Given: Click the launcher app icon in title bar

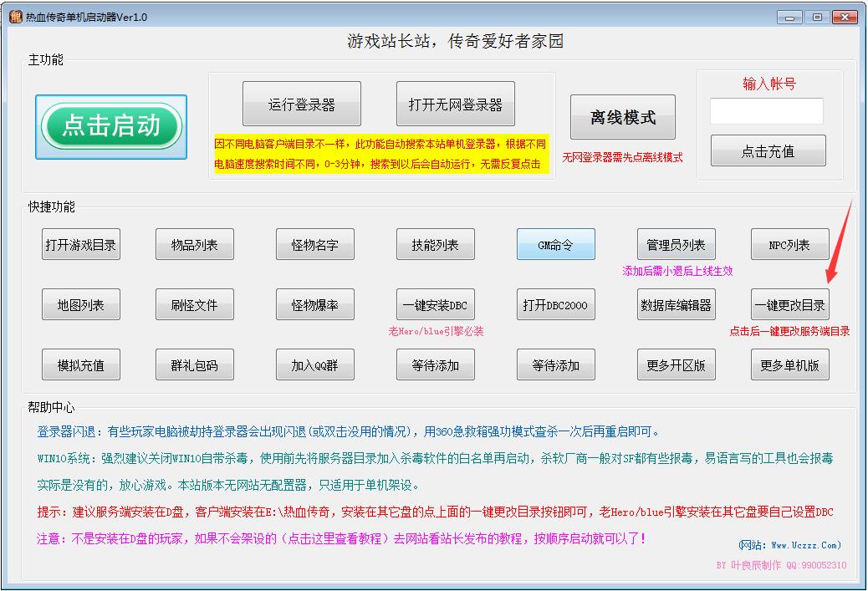Looking at the screenshot, I should click(x=15, y=17).
